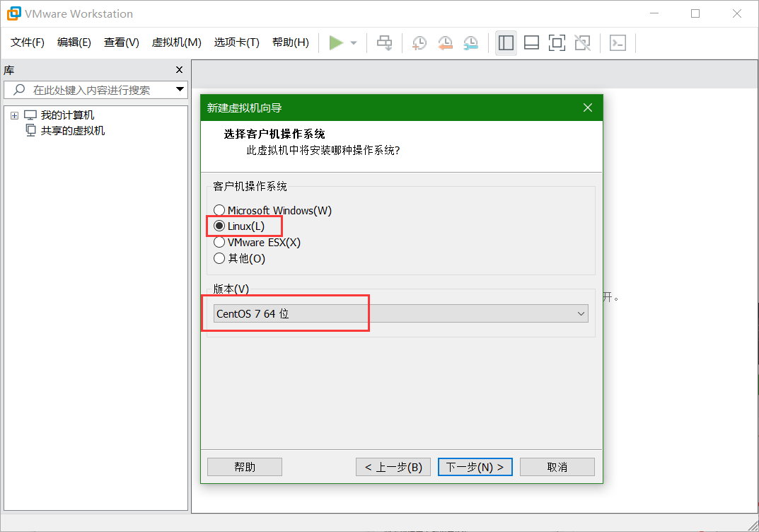Viewport: 759px width, 532px height.
Task: Select the VMware ESX(X) radio button
Action: pos(219,242)
